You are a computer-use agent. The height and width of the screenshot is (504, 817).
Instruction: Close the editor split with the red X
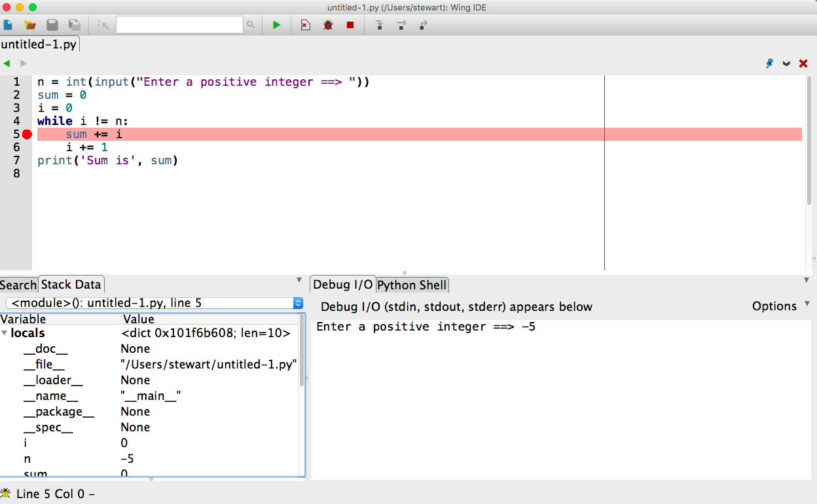click(x=803, y=63)
